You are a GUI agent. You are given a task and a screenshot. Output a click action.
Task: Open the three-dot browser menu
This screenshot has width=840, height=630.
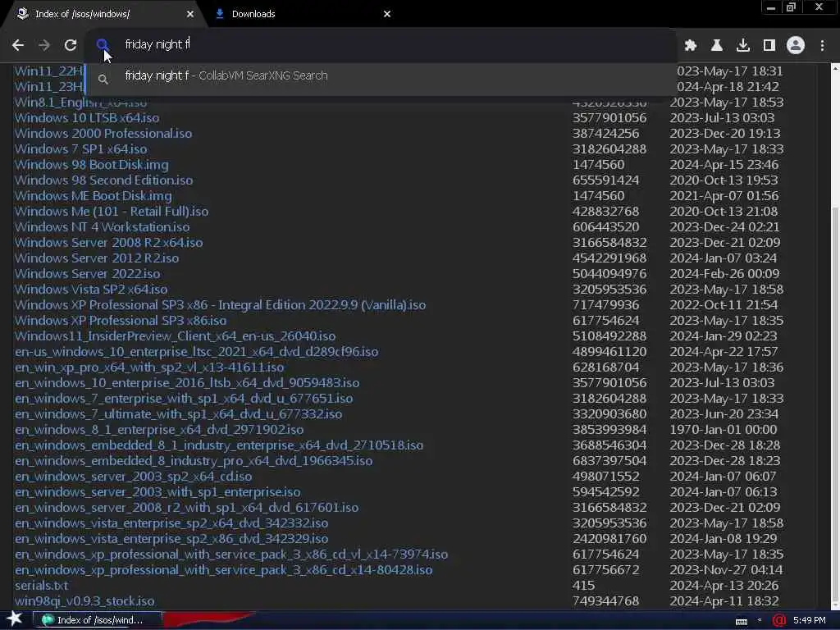click(x=822, y=46)
